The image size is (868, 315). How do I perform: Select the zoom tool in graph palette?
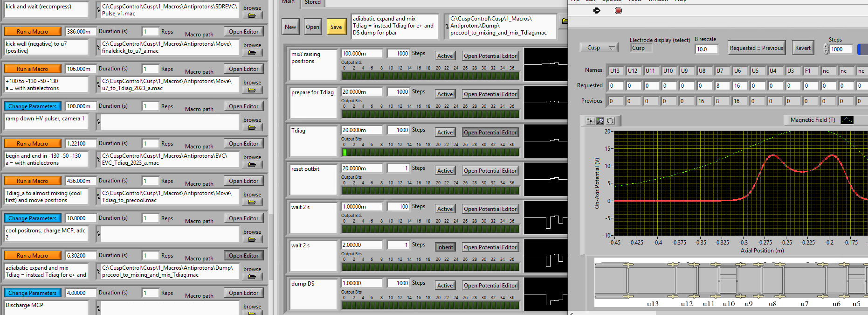(600, 121)
